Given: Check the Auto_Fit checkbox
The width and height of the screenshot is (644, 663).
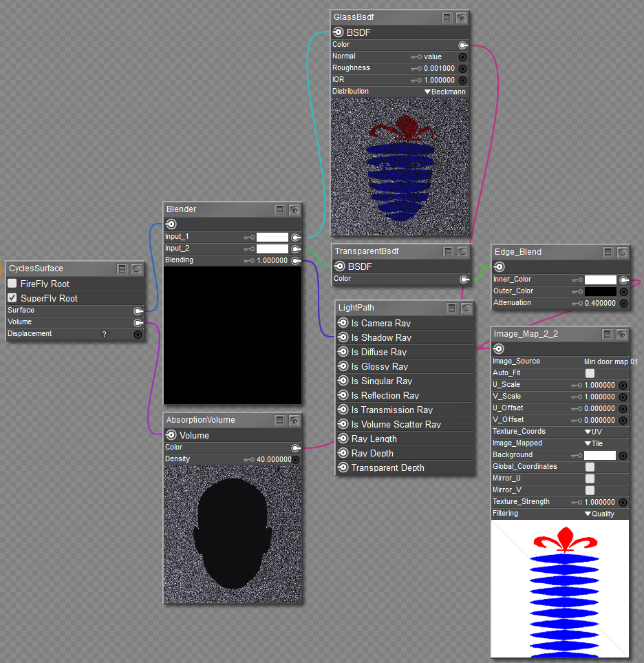Looking at the screenshot, I should [x=590, y=373].
